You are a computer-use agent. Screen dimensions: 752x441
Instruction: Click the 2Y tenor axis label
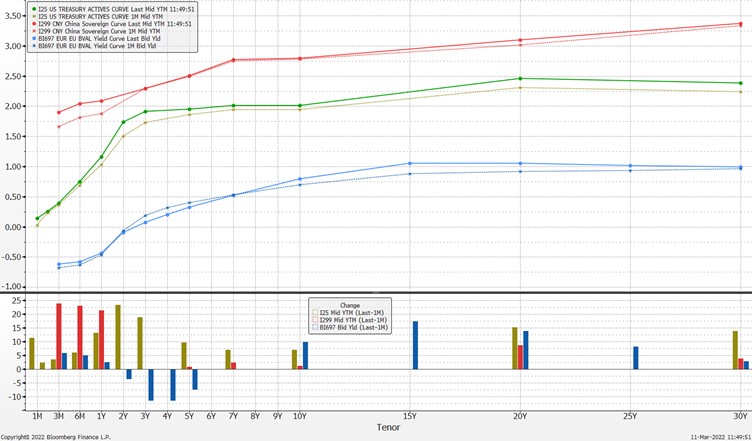124,416
